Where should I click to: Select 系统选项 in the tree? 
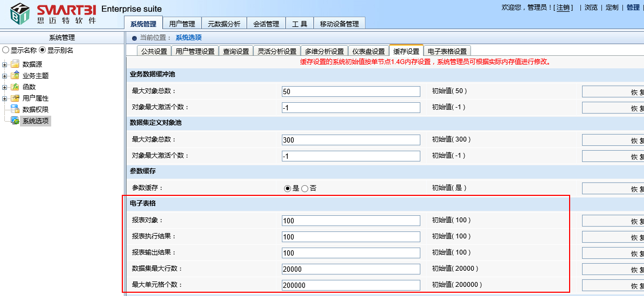(36, 121)
